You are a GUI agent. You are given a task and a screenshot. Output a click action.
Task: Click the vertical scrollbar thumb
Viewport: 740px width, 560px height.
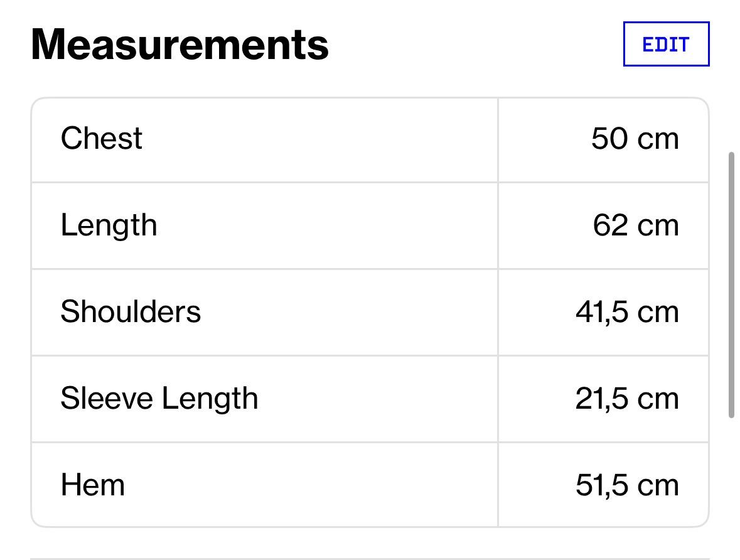coord(731,285)
